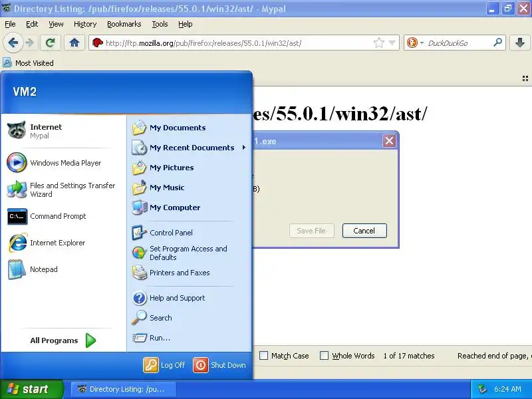The image size is (532, 399).
Task: Open Files and Settings Transfer Wizard
Action: (64, 190)
